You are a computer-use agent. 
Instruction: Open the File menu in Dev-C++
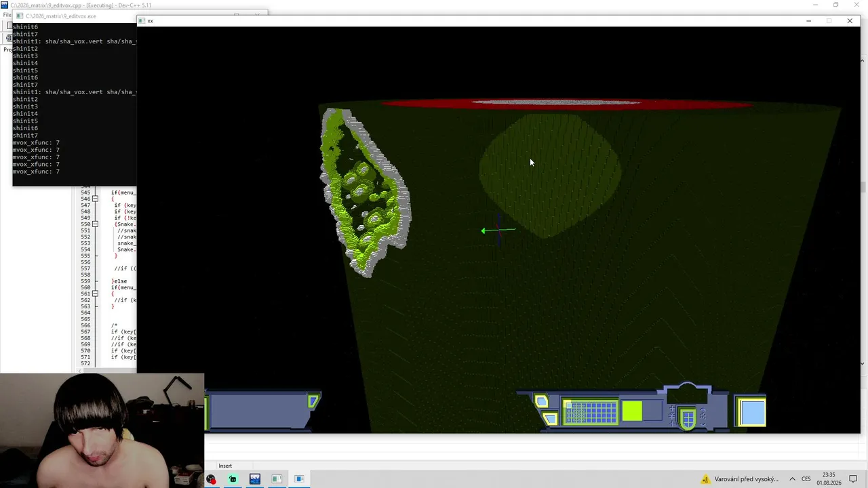[x=7, y=15]
